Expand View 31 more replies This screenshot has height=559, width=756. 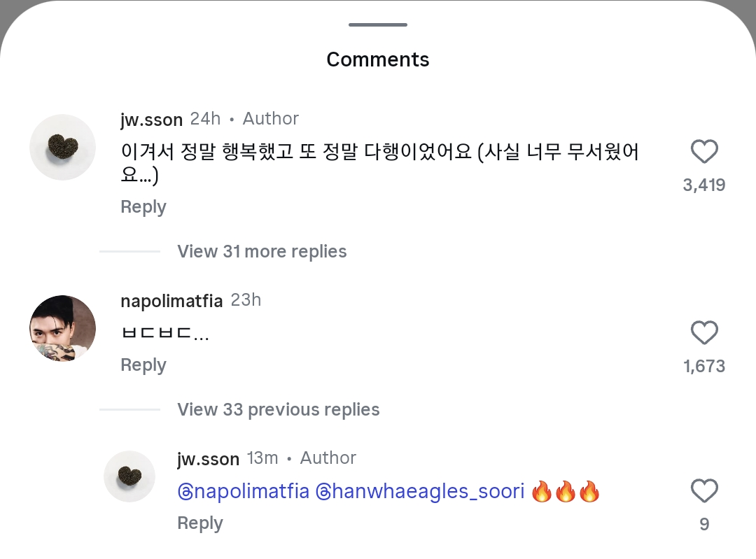point(262,251)
